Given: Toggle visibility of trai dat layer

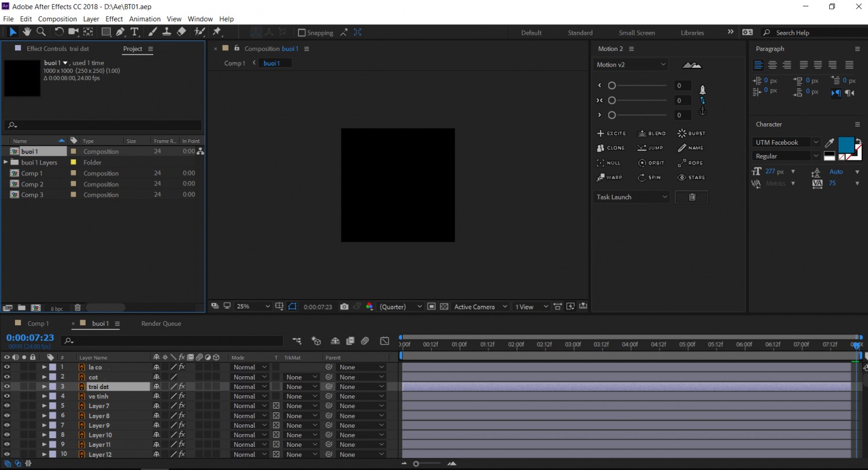Looking at the screenshot, I should pos(7,387).
